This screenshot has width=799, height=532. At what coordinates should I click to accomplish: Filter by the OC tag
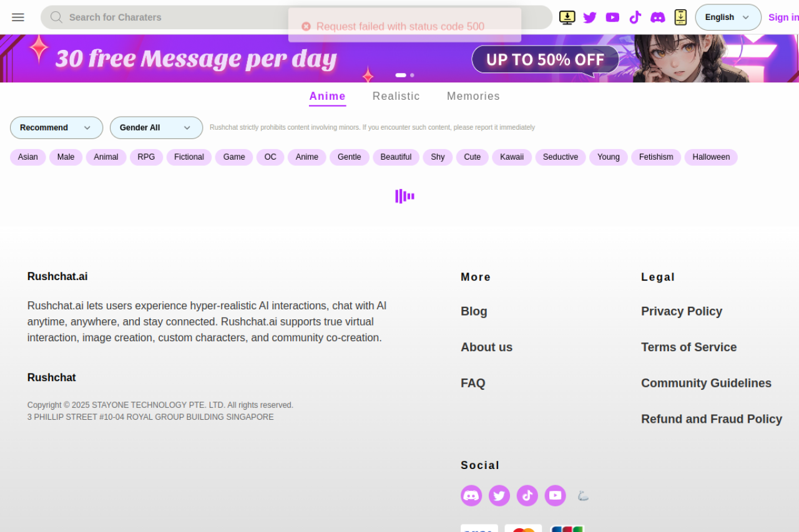point(270,157)
